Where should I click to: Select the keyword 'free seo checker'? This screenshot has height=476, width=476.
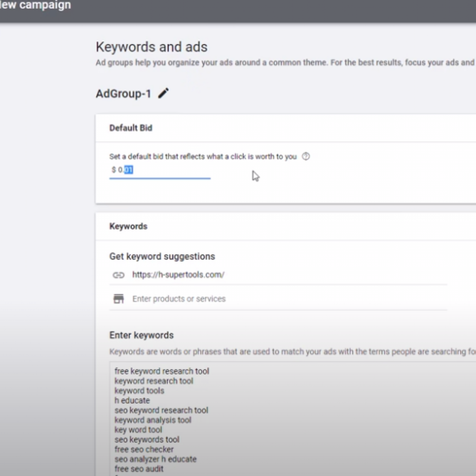click(144, 449)
